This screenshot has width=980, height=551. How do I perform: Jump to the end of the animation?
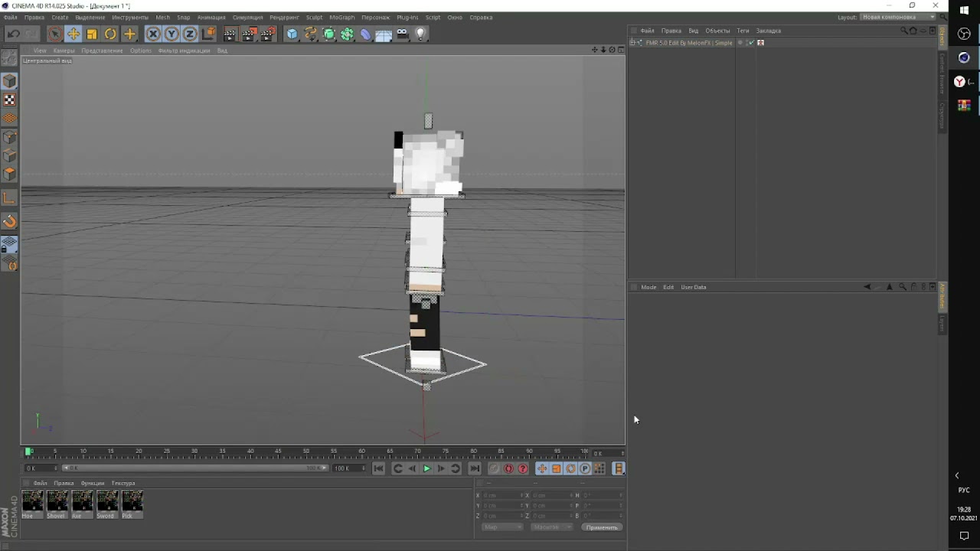[x=475, y=468]
